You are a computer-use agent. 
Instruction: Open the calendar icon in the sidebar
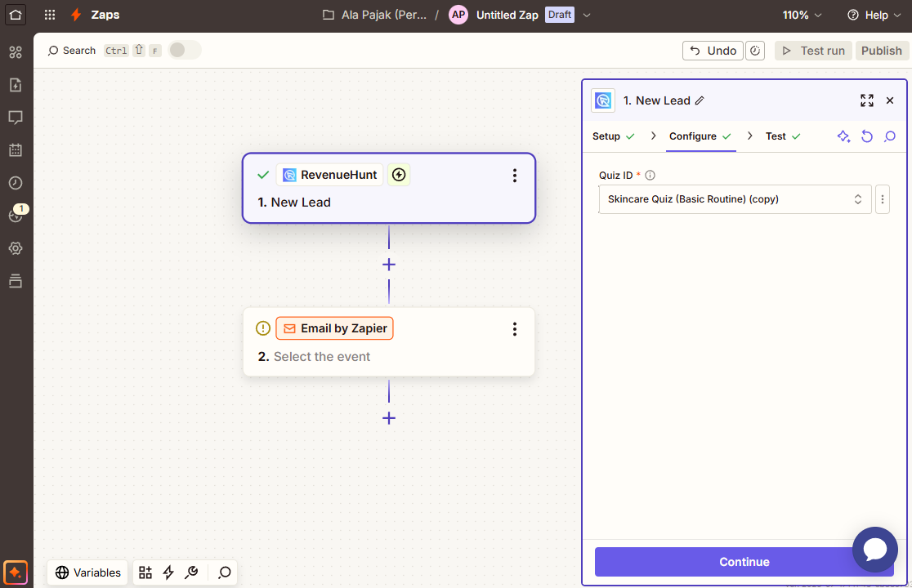coord(16,150)
